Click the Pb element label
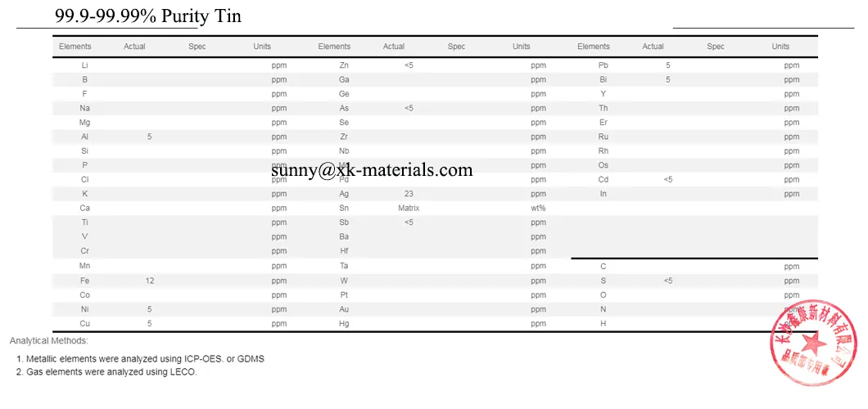The height and width of the screenshot is (409, 868). click(x=604, y=65)
